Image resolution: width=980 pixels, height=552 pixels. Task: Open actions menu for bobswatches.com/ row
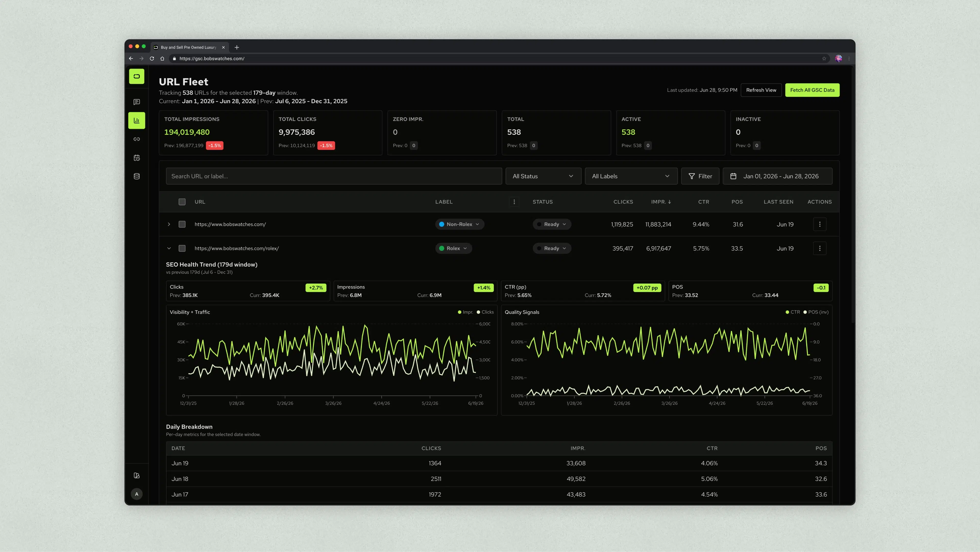(820, 224)
